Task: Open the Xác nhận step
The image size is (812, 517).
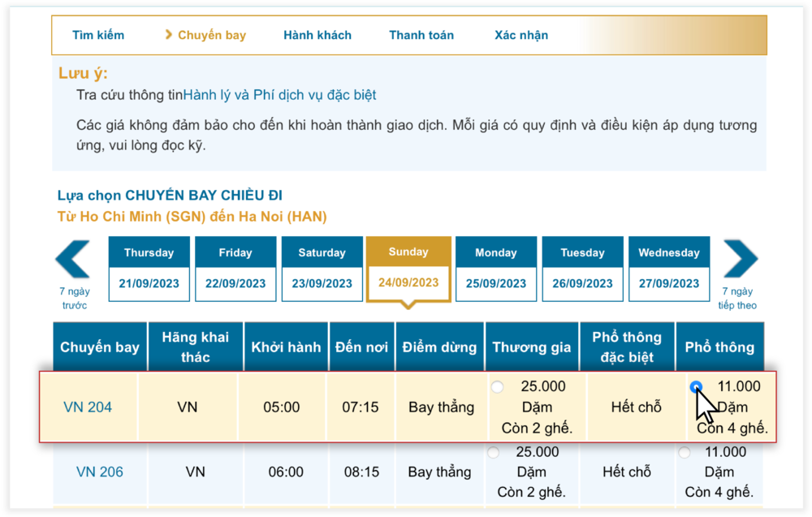Action: pos(521,35)
